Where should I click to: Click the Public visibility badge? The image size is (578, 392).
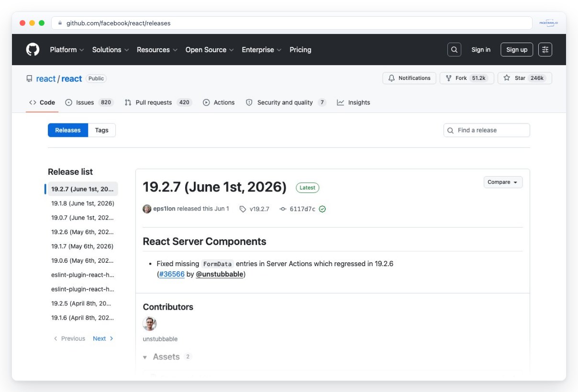(96, 78)
